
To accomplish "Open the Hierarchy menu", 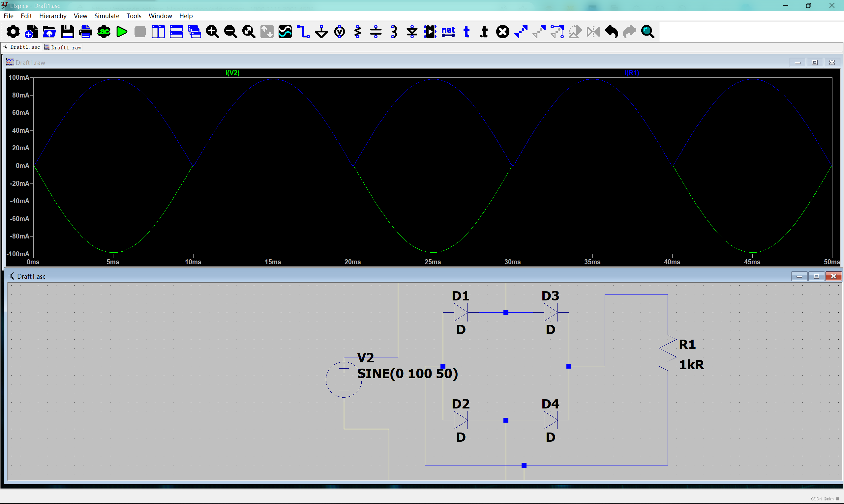I will tap(53, 16).
